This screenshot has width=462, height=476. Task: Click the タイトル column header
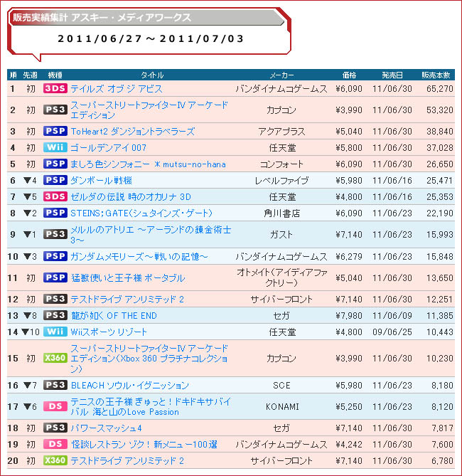tap(152, 75)
